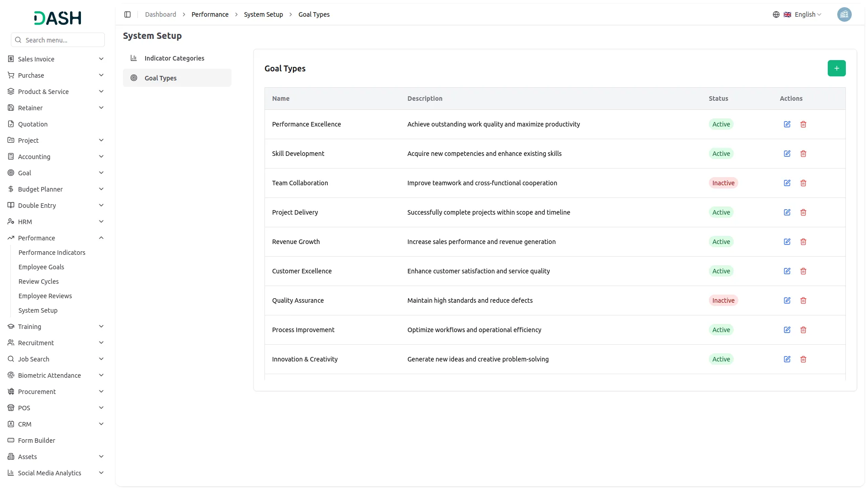Open Review Cycles in sidebar
Screen dimensions: 868x488
(38, 282)
